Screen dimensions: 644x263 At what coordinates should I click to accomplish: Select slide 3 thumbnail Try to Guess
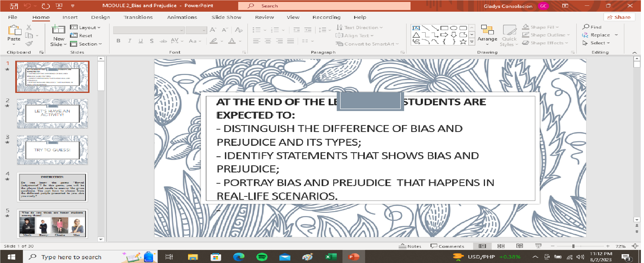click(x=52, y=150)
